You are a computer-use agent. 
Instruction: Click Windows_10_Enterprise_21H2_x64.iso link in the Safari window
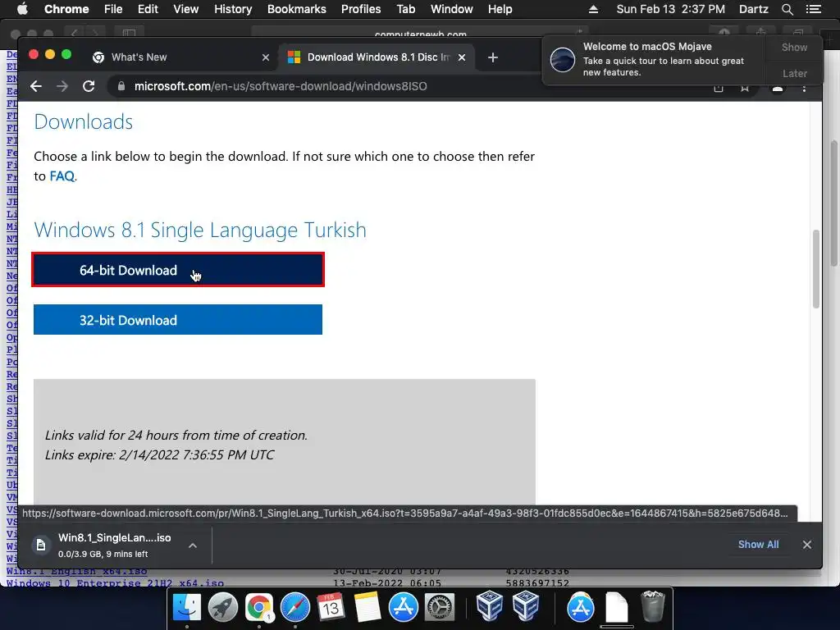coord(115,583)
